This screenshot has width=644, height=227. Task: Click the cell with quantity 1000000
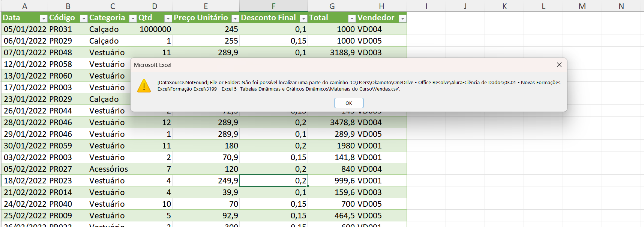[x=155, y=29]
